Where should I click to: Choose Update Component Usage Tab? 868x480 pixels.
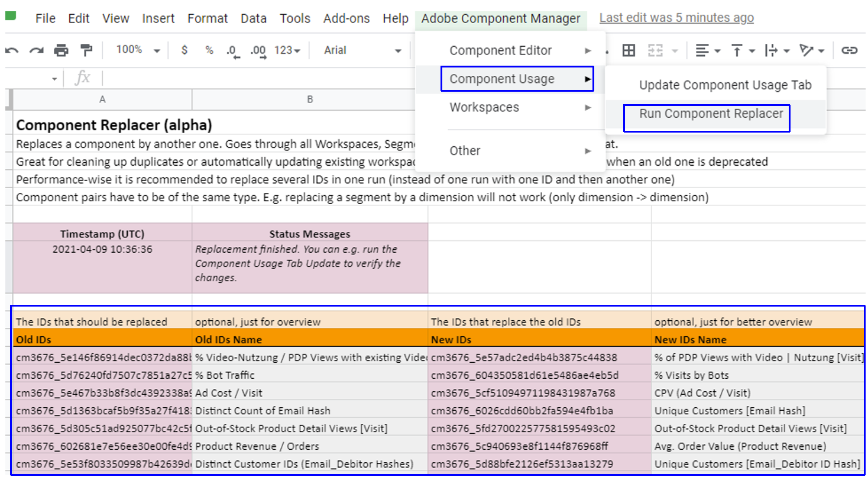coord(725,85)
